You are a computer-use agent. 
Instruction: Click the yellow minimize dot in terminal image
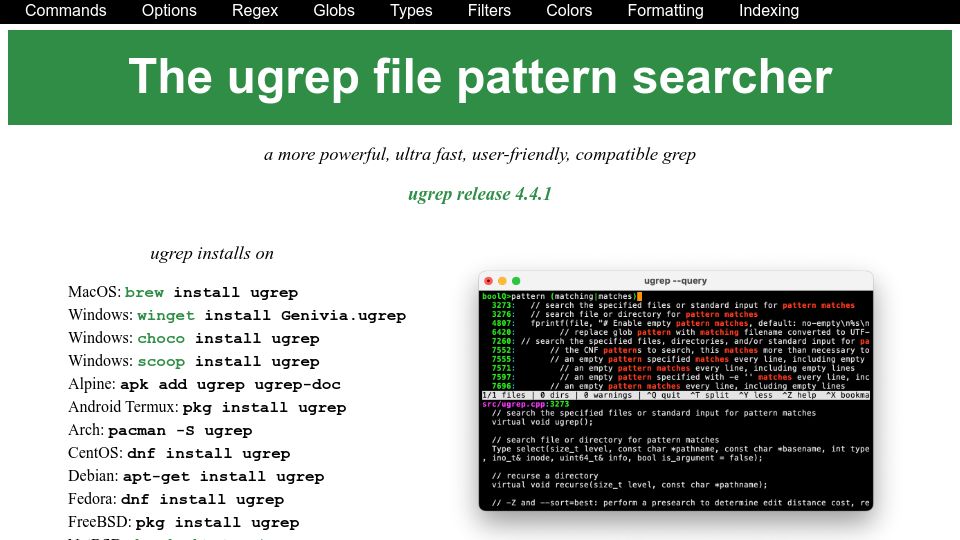pos(502,281)
